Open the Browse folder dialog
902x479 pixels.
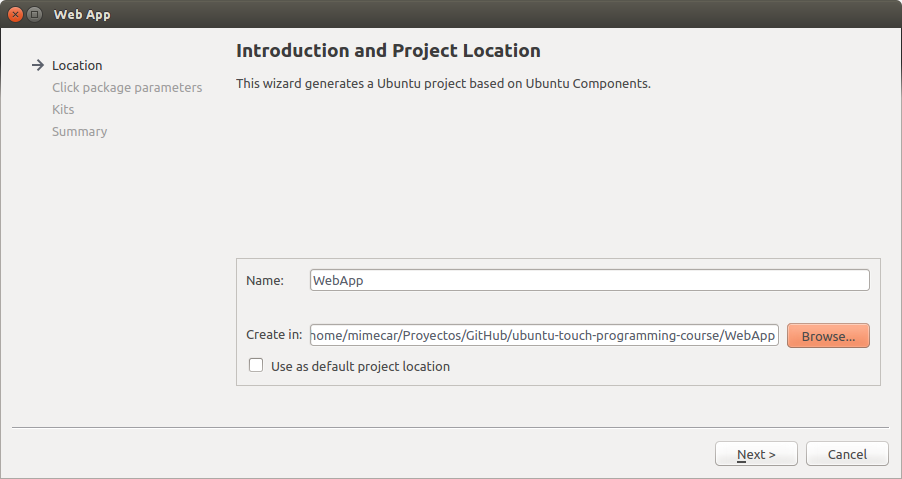pos(828,336)
